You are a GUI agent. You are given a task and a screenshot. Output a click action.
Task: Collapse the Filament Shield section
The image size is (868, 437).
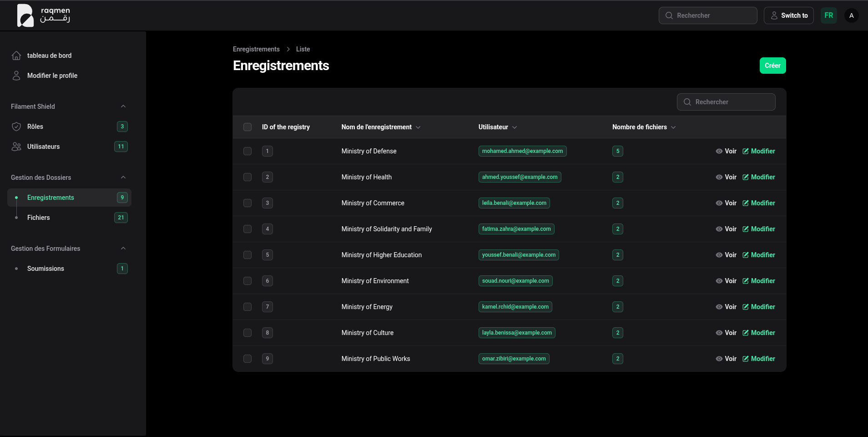point(122,106)
